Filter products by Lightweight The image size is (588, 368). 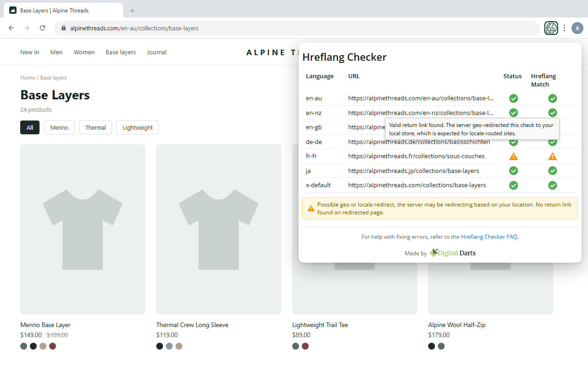point(137,127)
